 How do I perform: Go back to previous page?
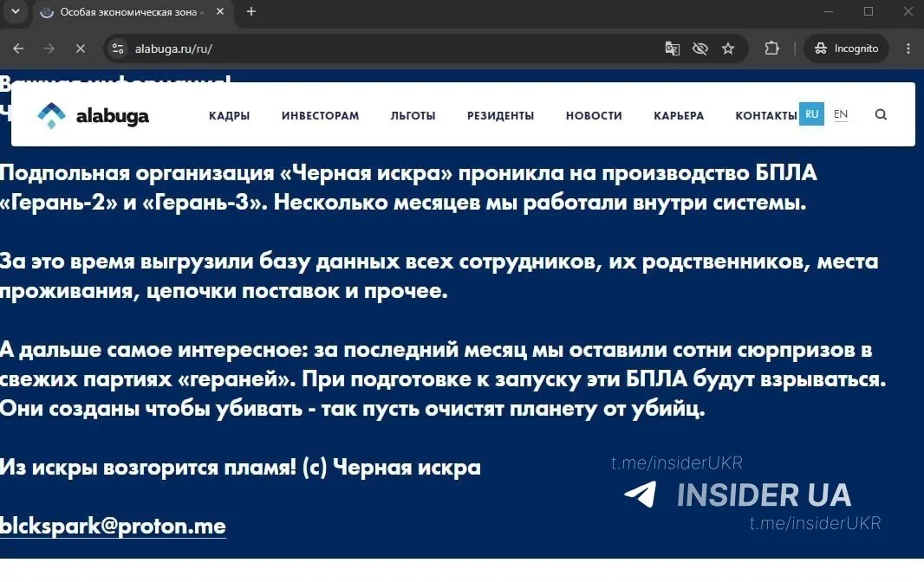(18, 48)
